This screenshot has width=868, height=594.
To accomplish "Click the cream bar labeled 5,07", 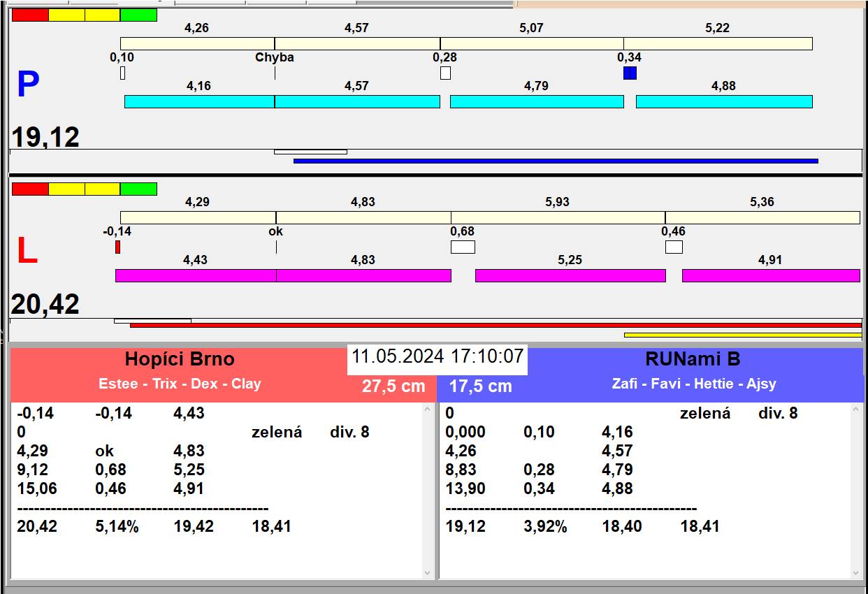I will [x=532, y=43].
